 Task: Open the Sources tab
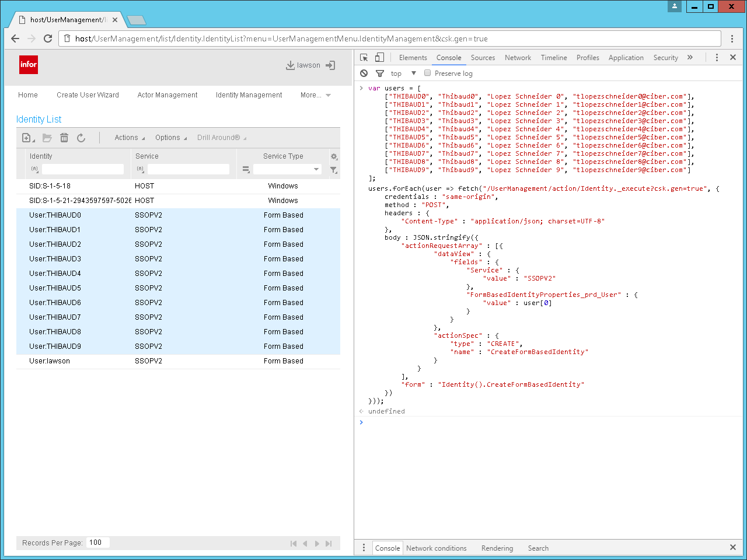point(483,58)
